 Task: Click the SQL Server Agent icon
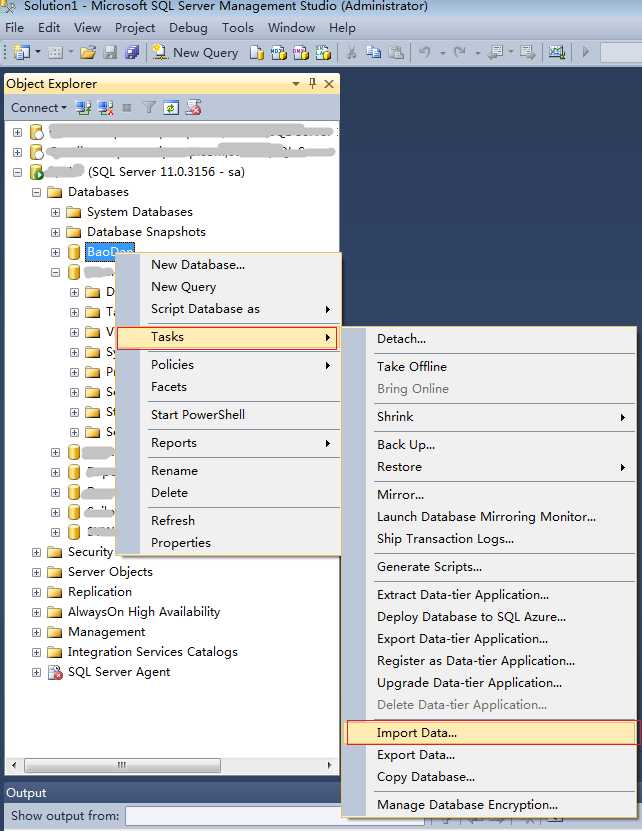[x=56, y=672]
